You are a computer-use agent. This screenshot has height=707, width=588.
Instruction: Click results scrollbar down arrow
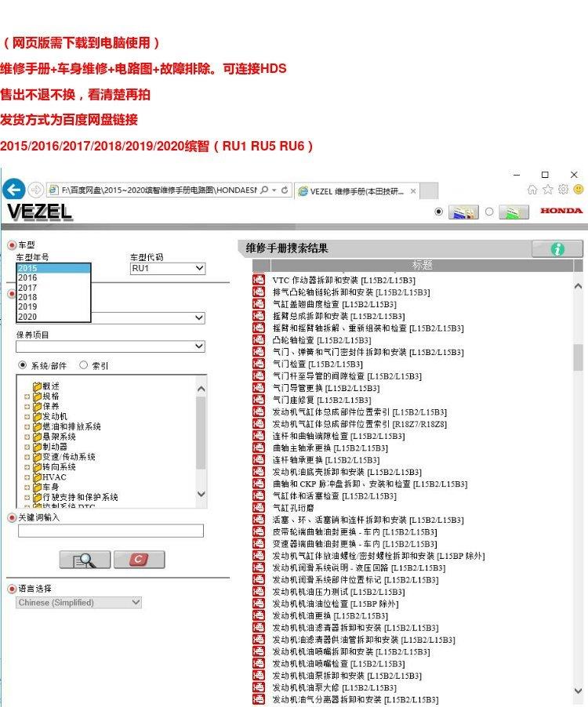[x=578, y=691]
